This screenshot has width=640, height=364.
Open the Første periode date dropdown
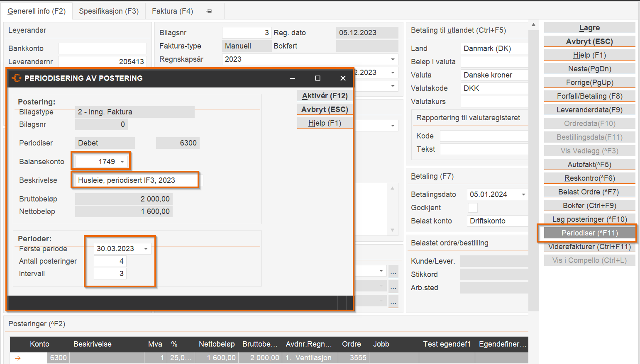pos(146,249)
